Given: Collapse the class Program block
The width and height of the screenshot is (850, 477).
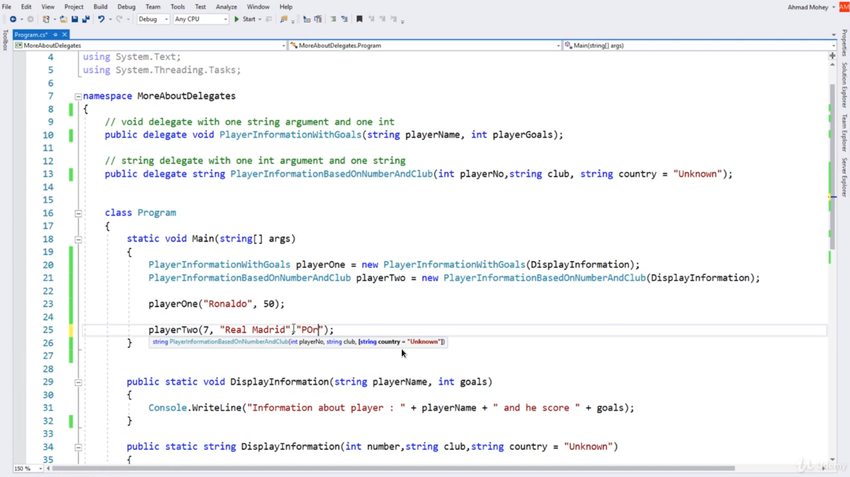Looking at the screenshot, I should click(x=78, y=214).
